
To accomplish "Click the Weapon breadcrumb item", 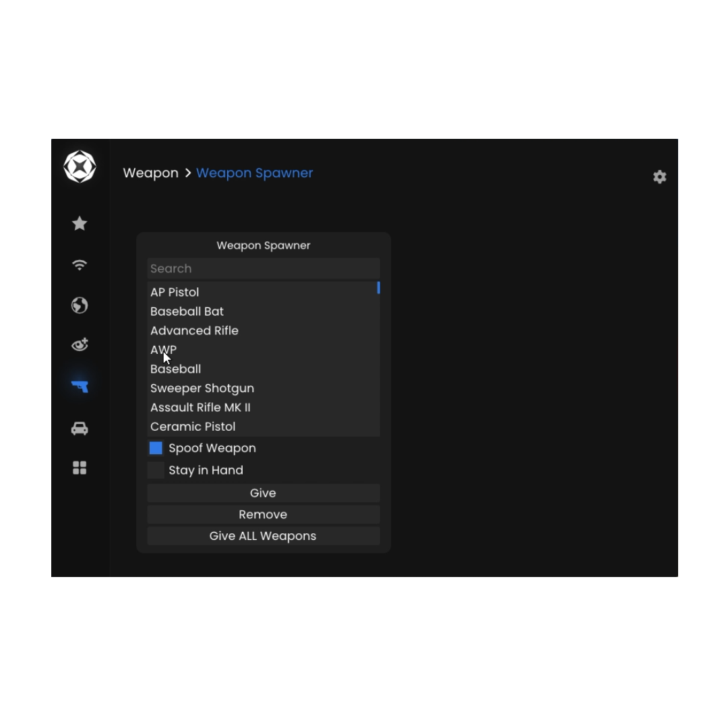I will point(150,173).
